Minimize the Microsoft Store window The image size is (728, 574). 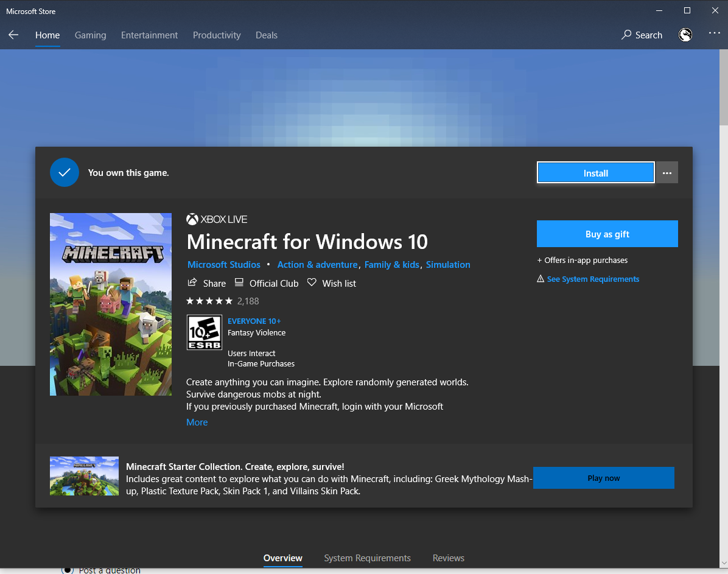point(659,10)
